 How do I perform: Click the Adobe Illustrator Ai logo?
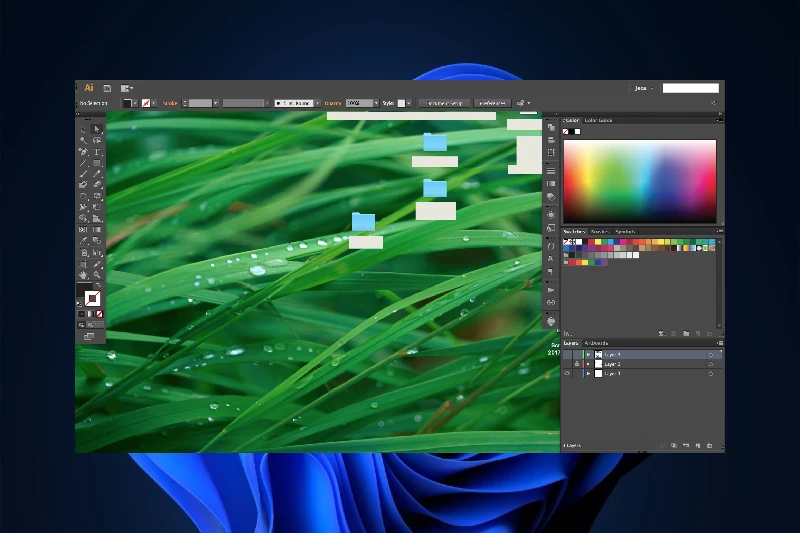89,88
